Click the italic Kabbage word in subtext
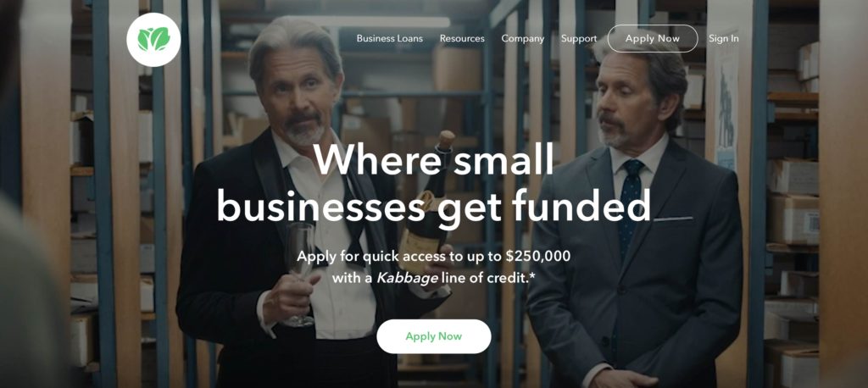 click(406, 278)
